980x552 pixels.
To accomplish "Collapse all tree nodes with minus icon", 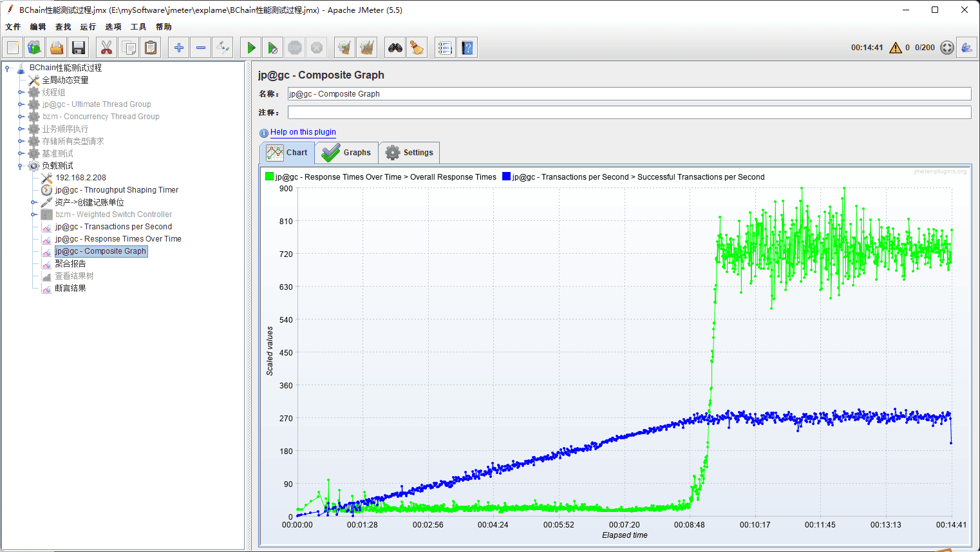I will click(x=201, y=48).
